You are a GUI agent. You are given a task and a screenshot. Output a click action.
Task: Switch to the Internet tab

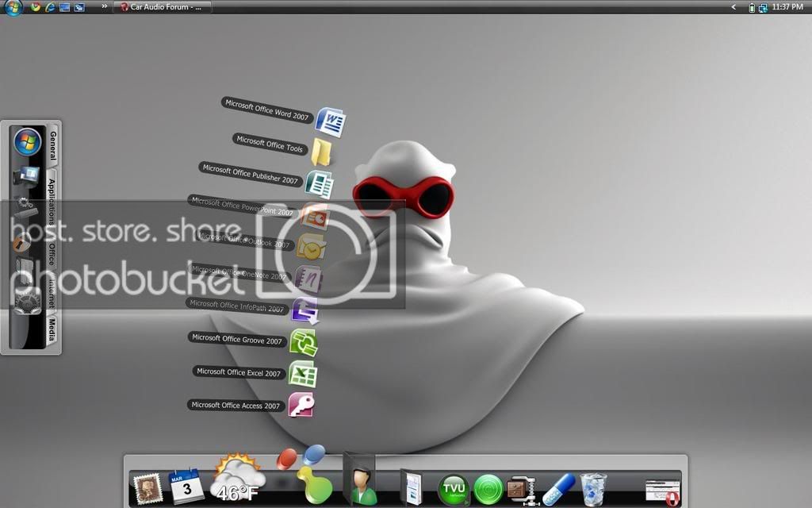tap(52, 293)
